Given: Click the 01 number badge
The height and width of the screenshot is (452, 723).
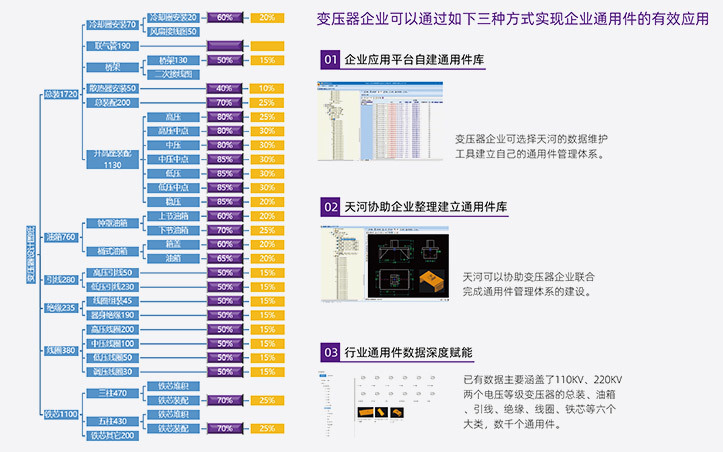Looking at the screenshot, I should (x=330, y=60).
